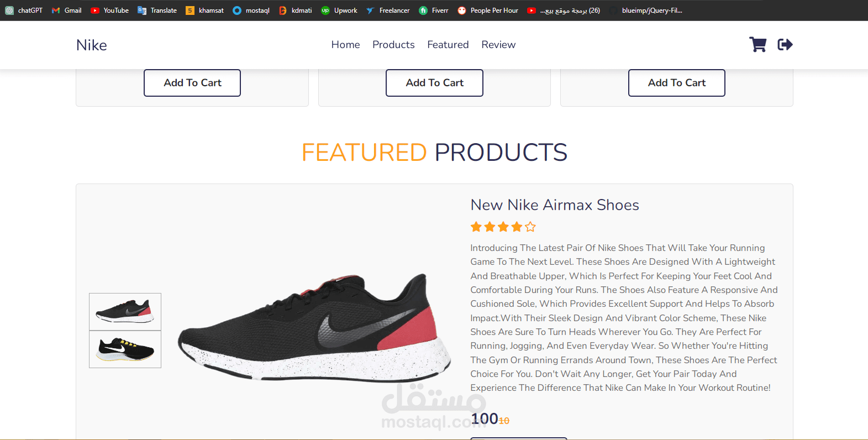The width and height of the screenshot is (868, 440).
Task: Jump to the Featured nav link
Action: click(x=448, y=45)
